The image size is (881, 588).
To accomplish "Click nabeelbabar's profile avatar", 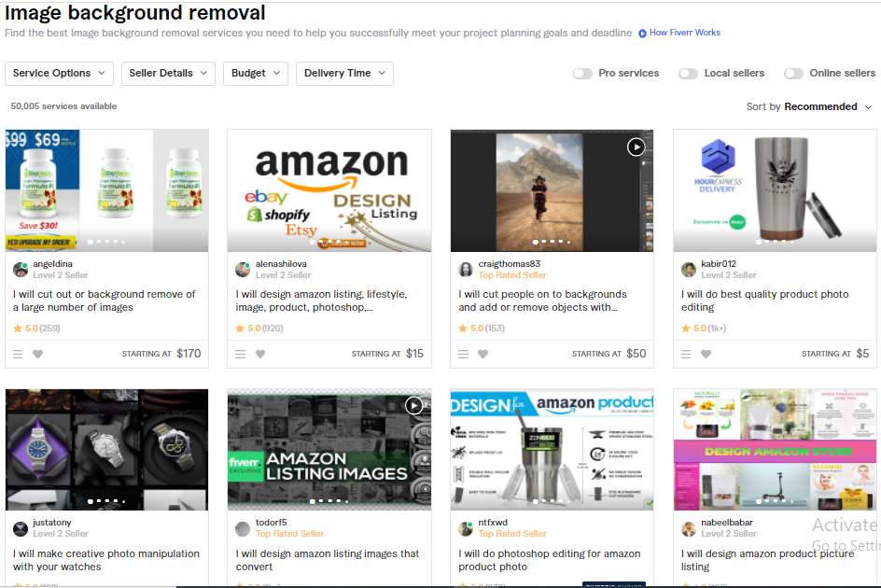I will click(x=689, y=528).
